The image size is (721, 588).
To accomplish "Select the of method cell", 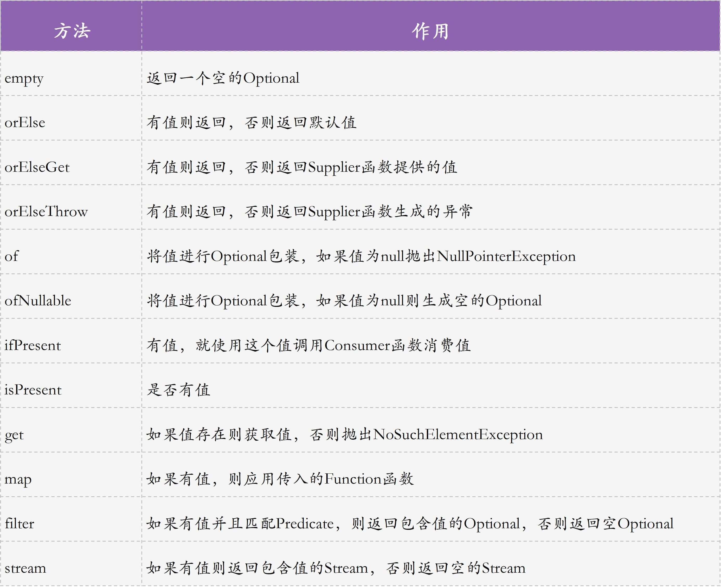I will [x=11, y=256].
